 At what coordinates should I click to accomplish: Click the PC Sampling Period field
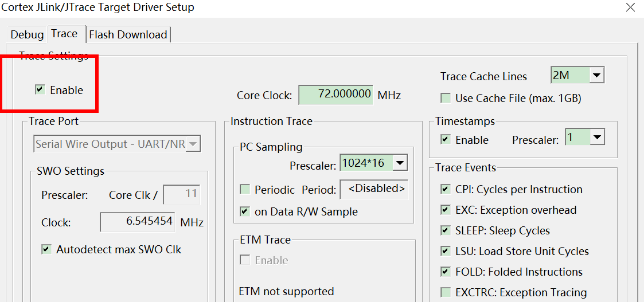(374, 189)
